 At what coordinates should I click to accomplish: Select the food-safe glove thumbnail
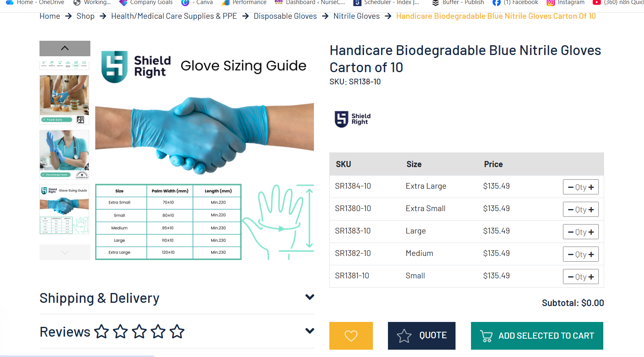click(64, 99)
